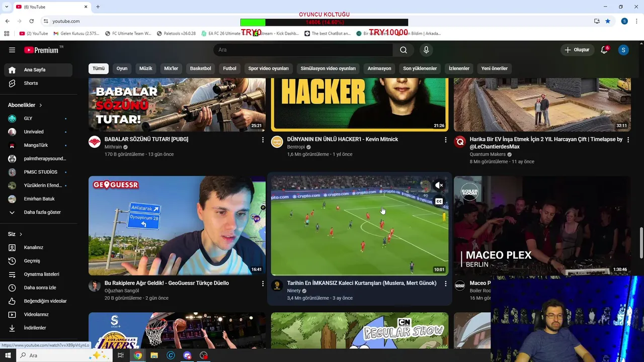The width and height of the screenshot is (644, 362).
Task: Select Spor video oyunları chip
Action: coord(268,68)
